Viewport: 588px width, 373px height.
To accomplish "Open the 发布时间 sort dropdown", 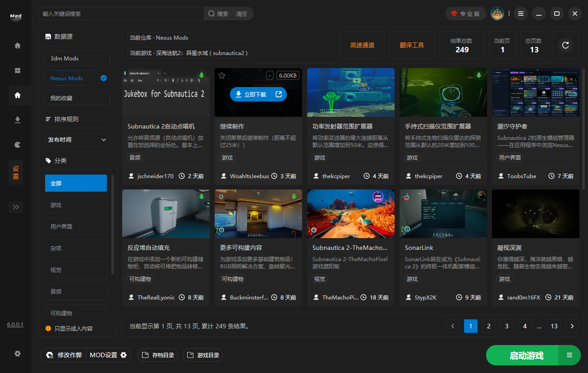I will point(78,139).
